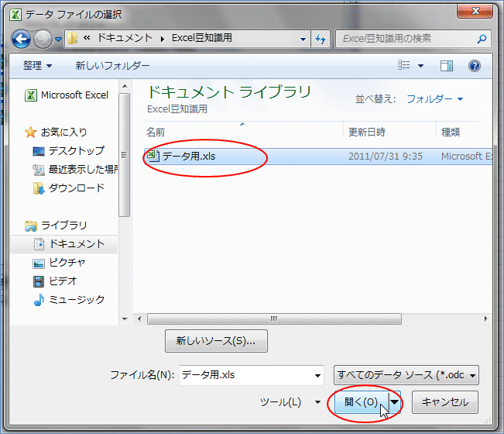
Task: Open the ツール(L) menu
Action: (x=290, y=402)
